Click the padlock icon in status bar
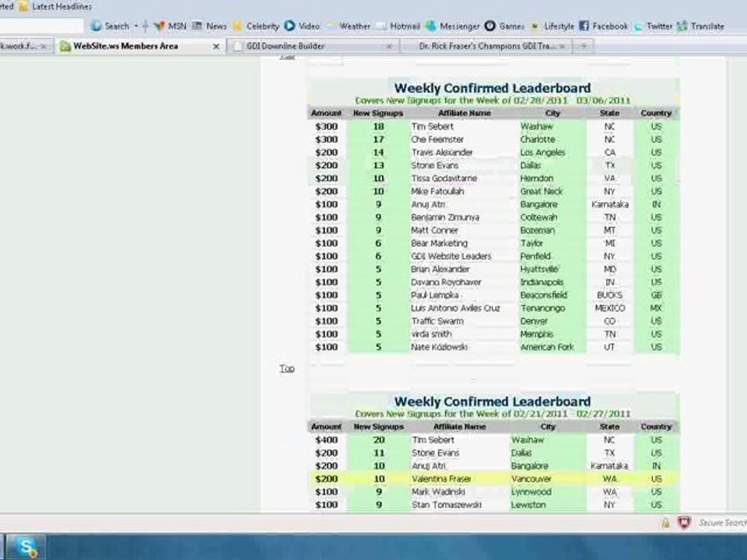 coord(665,523)
